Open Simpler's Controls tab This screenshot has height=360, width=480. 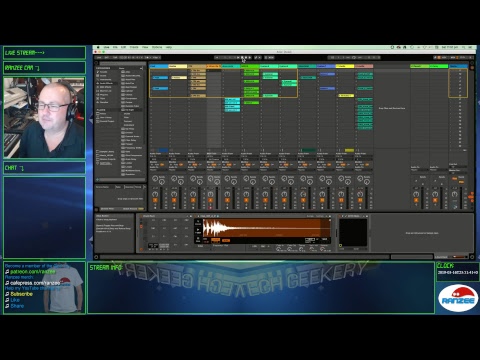[320, 216]
